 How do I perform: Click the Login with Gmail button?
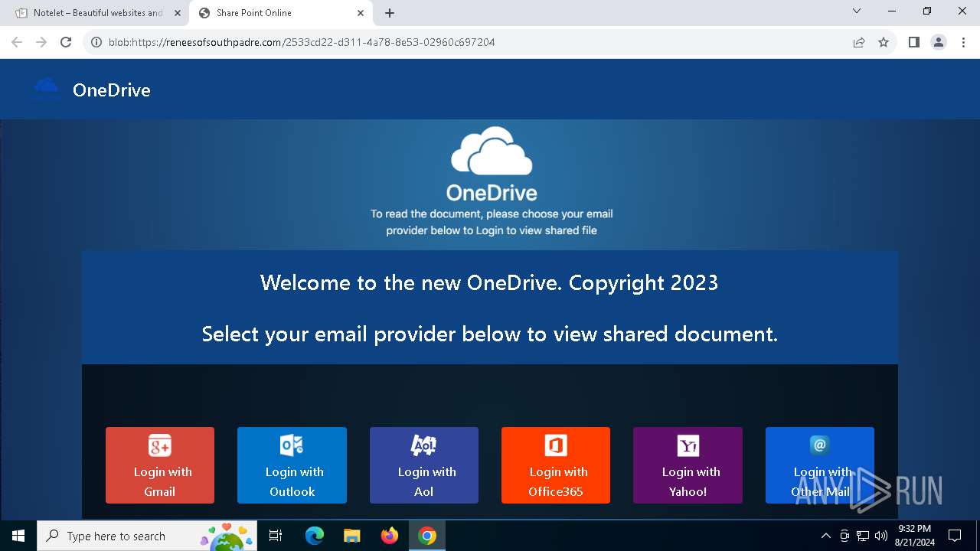pos(160,465)
